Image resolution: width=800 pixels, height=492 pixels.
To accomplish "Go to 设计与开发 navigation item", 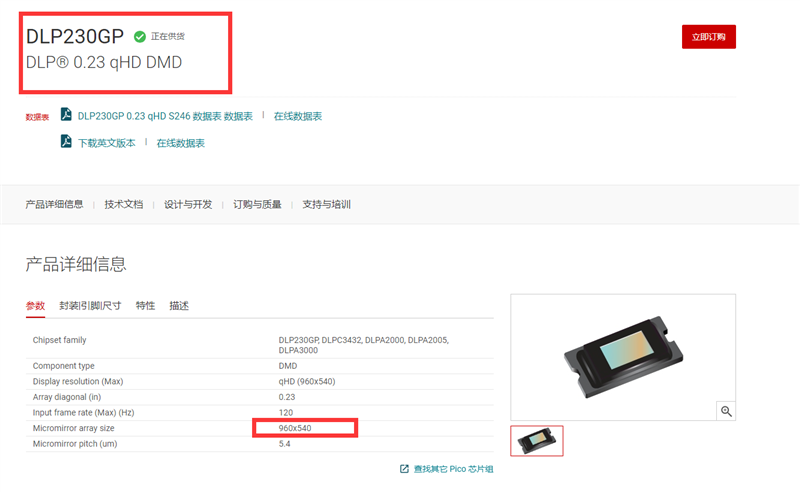I will [x=188, y=204].
